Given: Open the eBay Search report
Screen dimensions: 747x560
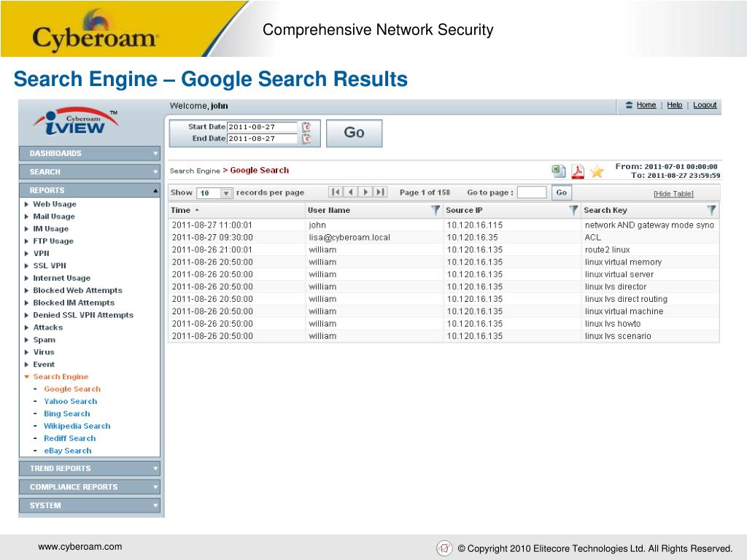Looking at the screenshot, I should click(68, 451).
